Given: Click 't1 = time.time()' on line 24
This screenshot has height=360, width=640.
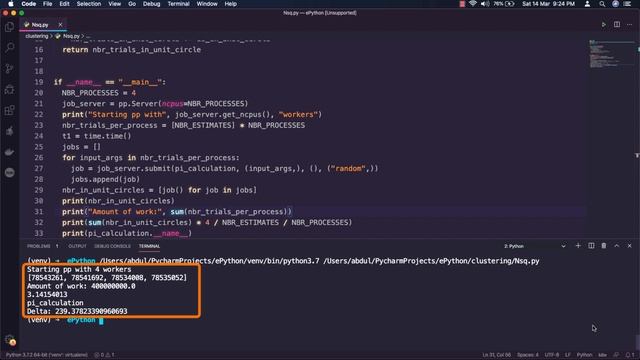Looking at the screenshot, I should (97, 136).
